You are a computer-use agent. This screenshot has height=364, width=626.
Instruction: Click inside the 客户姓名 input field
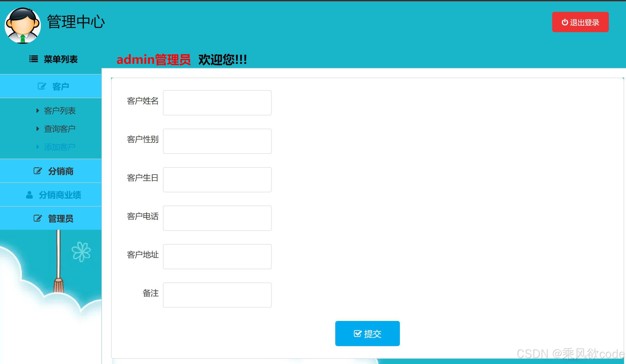217,103
